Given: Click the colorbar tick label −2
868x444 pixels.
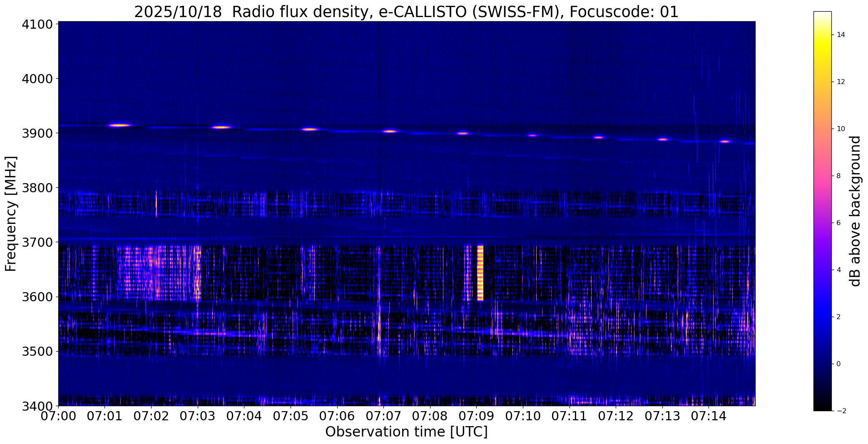Looking at the screenshot, I should coord(841,411).
